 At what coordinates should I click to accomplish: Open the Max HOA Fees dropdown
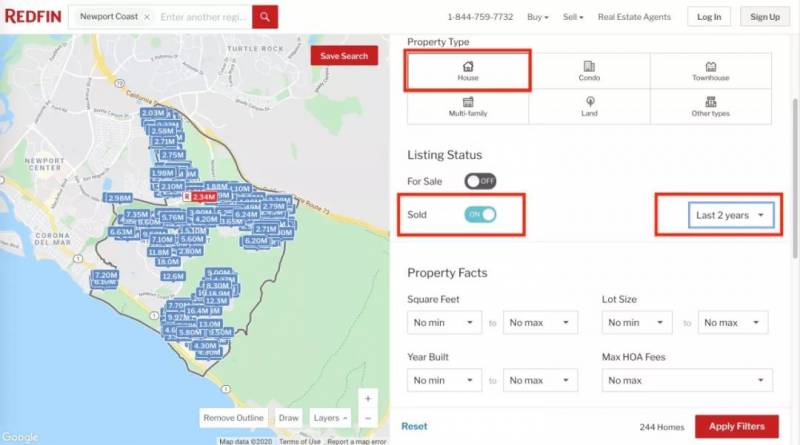click(x=688, y=380)
